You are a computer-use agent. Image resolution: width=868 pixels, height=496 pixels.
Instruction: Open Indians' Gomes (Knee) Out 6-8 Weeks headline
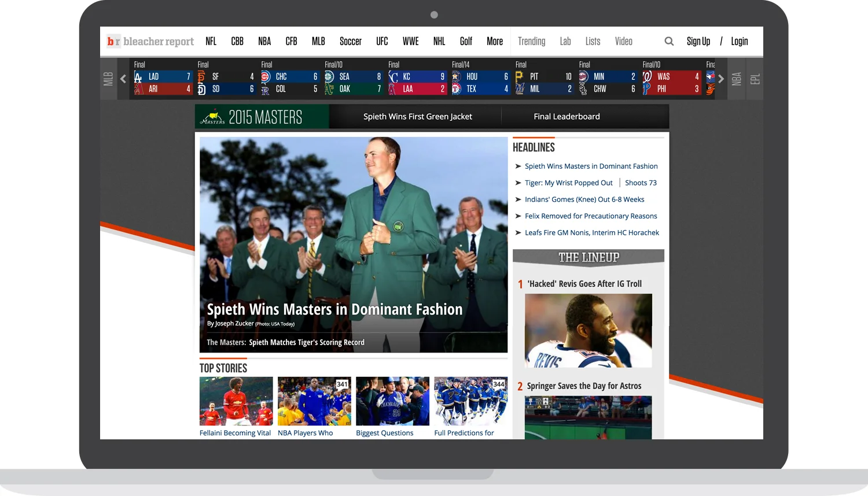584,199
